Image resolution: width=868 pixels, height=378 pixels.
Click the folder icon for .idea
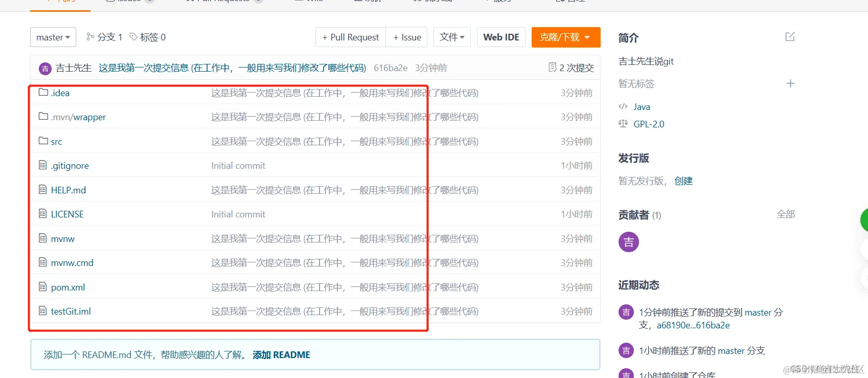click(x=43, y=92)
